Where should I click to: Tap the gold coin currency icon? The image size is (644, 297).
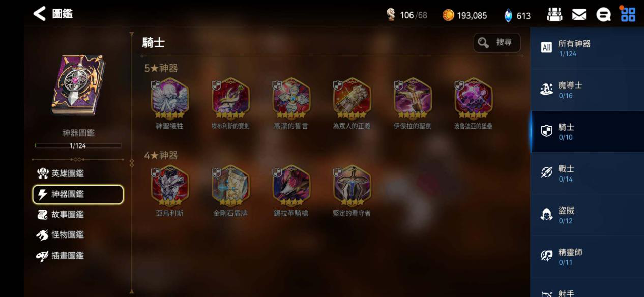click(x=448, y=15)
